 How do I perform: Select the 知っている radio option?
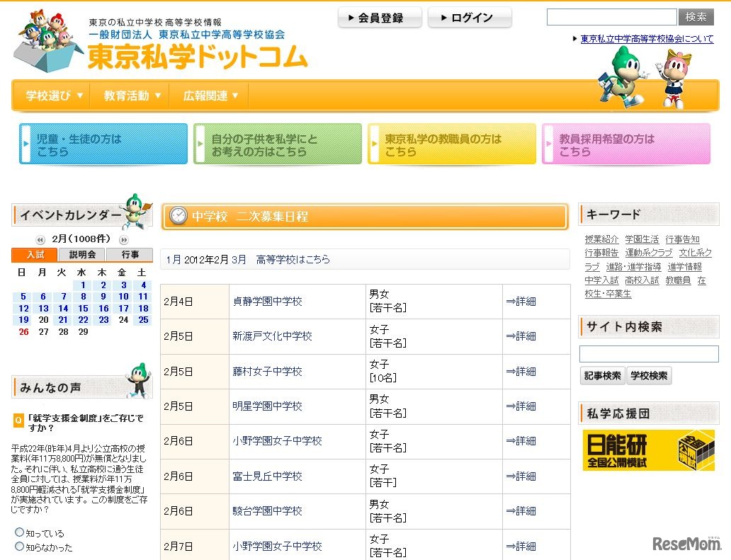(x=20, y=532)
